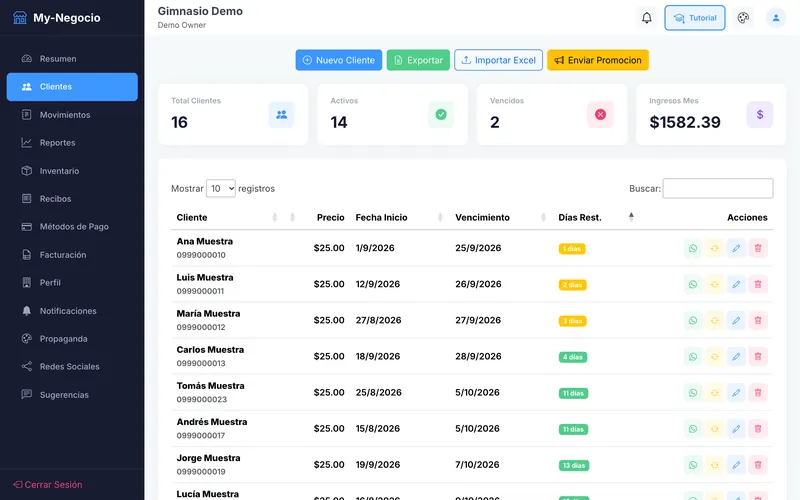Sort table by Cliente column
Screen dimensions: 800x500
point(226,217)
